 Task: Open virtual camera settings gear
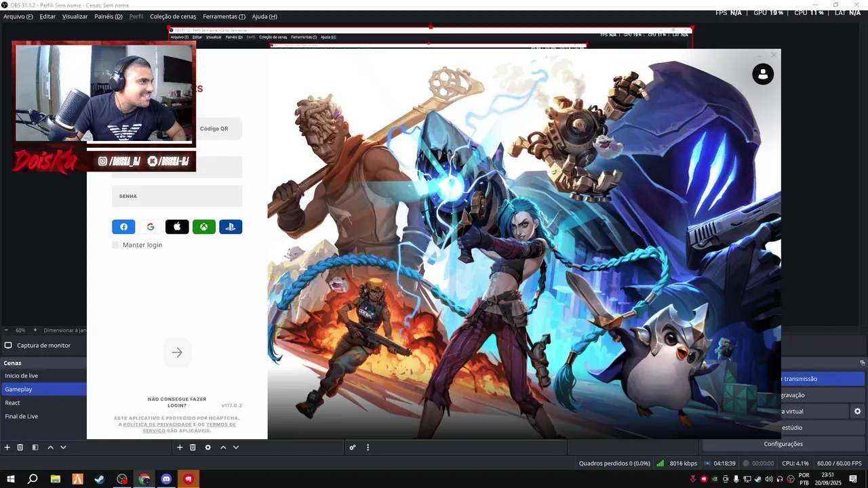click(857, 411)
